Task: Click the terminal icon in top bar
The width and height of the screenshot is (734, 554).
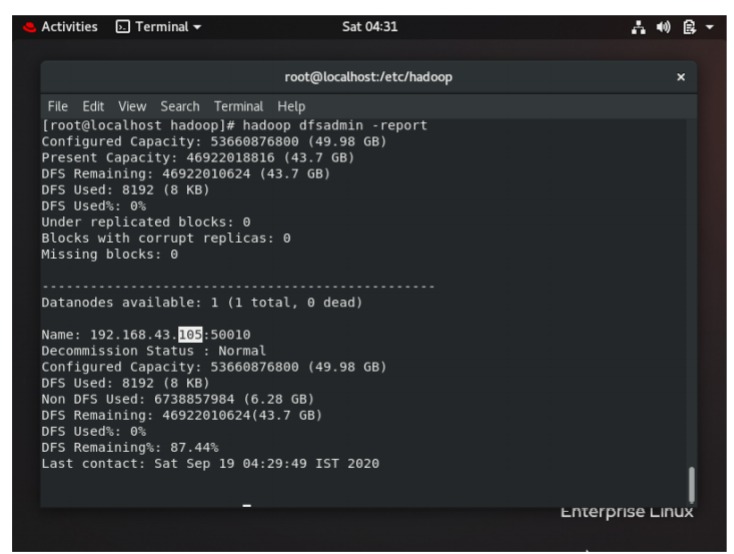Action: (x=123, y=27)
